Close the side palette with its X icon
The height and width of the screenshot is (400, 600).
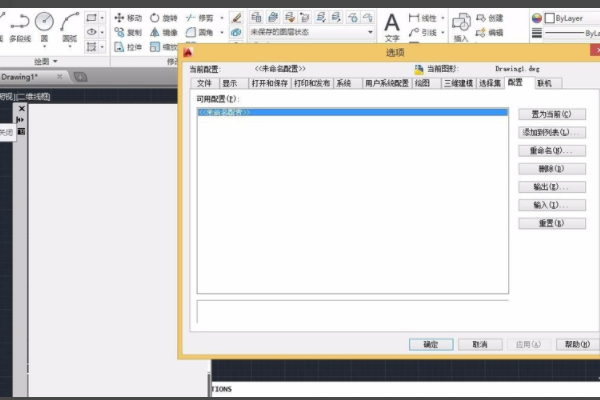tap(22, 109)
